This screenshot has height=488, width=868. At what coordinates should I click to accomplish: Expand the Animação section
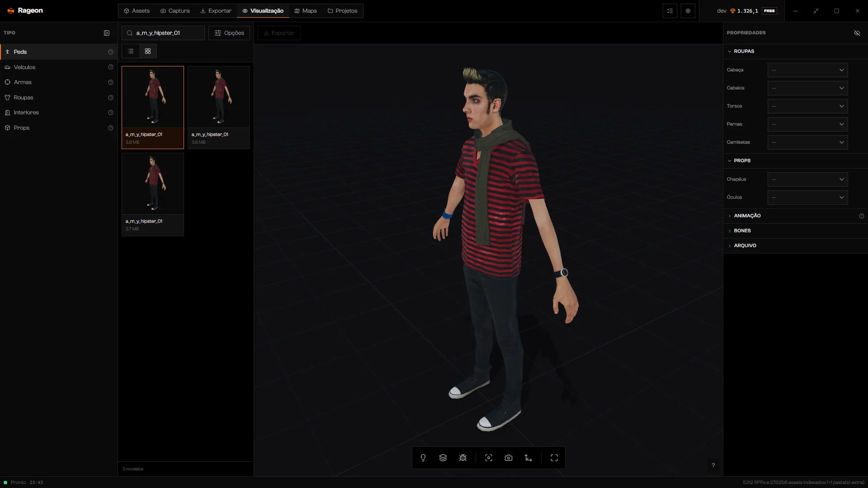795,216
